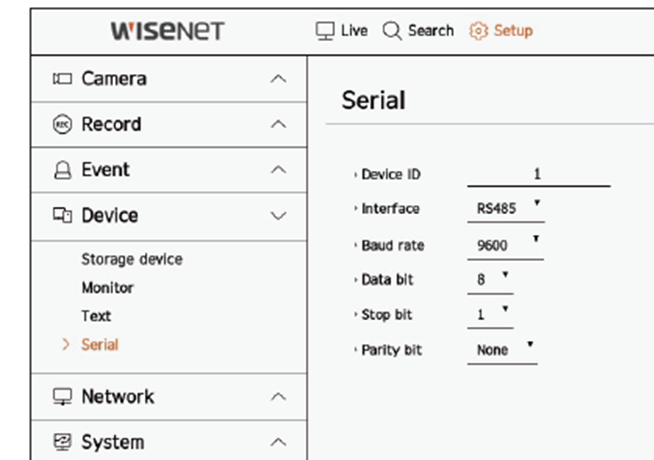Screen dimensions: 654x460
Task: Click the Search magnifier icon
Action: pos(392,31)
